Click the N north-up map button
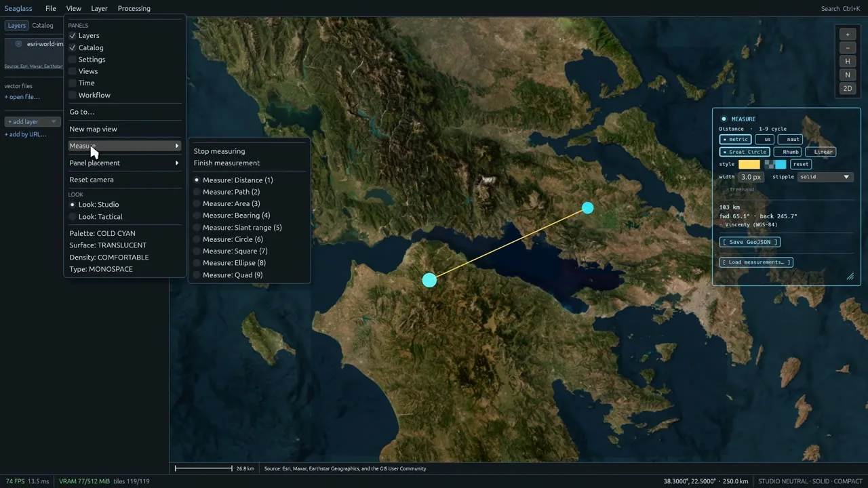Viewport: 868px width, 488px height. pos(847,75)
